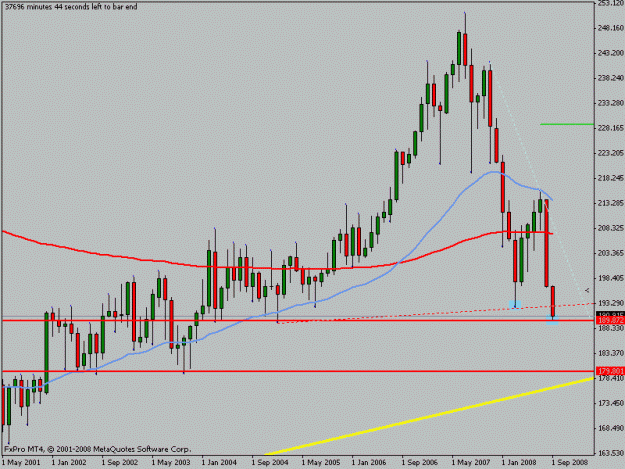Click the latest red candlestick body at the chart's right

553,301
